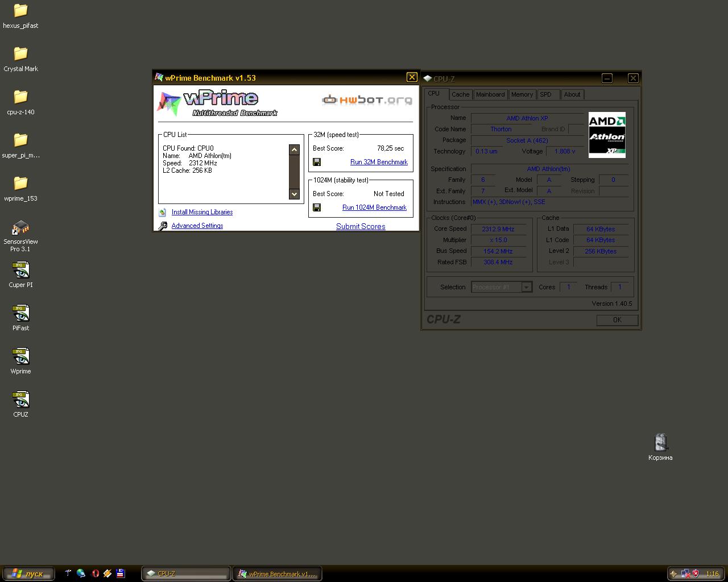
Task: Click floppy save icon for 32M benchmark
Action: tap(317, 162)
